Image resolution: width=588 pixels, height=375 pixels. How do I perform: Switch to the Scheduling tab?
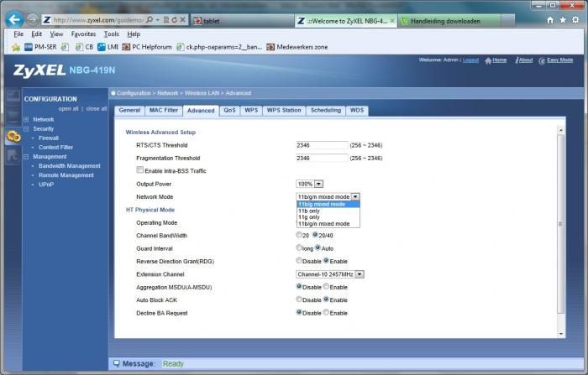326,111
